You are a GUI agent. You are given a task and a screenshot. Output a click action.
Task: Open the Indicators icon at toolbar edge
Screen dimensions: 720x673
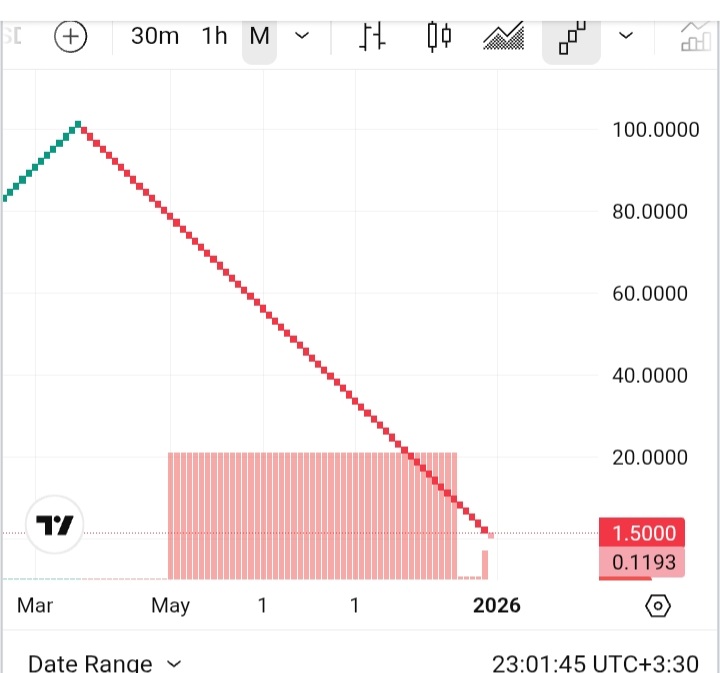point(694,37)
